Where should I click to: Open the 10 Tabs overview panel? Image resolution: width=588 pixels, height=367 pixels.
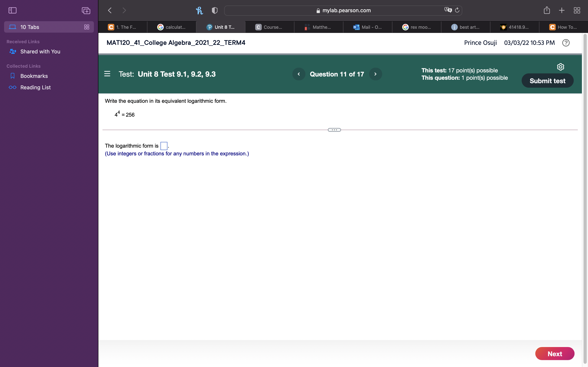click(x=86, y=27)
